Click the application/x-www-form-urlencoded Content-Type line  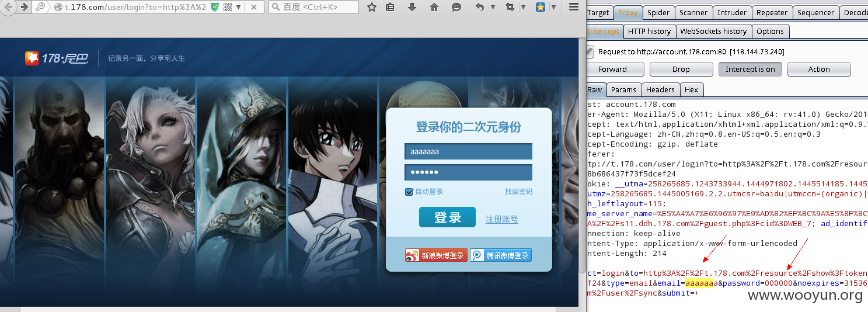click(692, 243)
